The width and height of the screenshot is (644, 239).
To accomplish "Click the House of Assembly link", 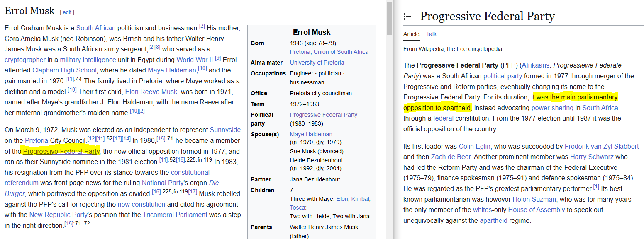I will [537, 210].
